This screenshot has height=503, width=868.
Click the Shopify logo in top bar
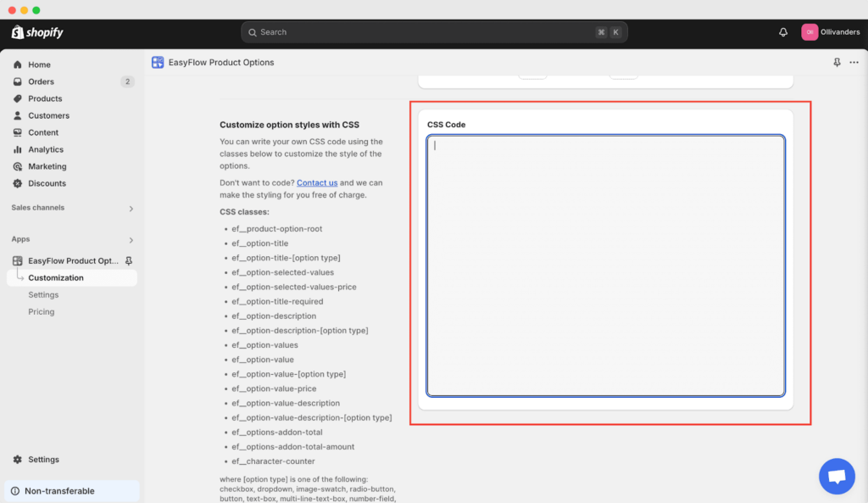37,32
